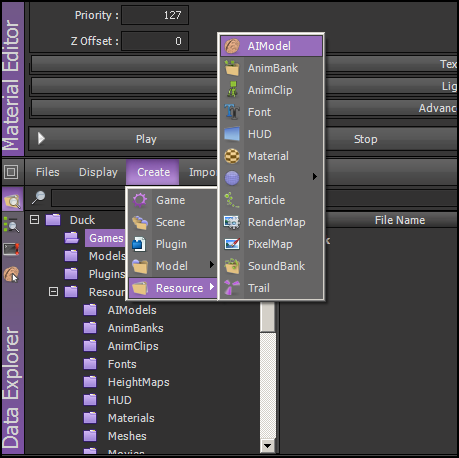Click the magnifier search icon
The width and height of the screenshot is (459, 458).
39,197
